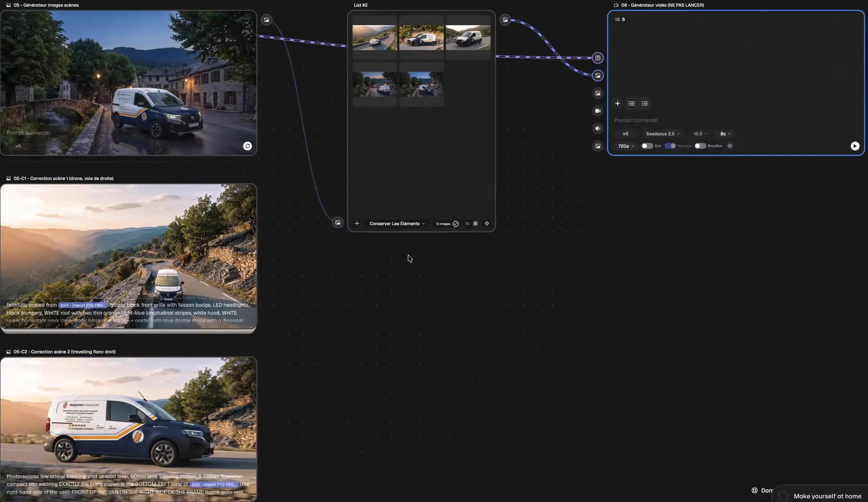The width and height of the screenshot is (868, 502).
Task: Click the Prompt (connecté) field in the video generator
Action: click(x=635, y=120)
